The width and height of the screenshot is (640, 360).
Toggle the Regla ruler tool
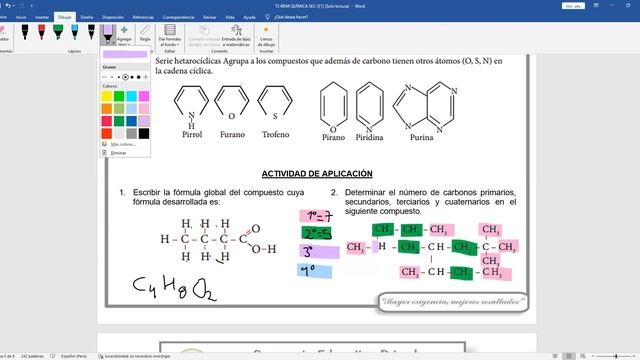coord(145,33)
